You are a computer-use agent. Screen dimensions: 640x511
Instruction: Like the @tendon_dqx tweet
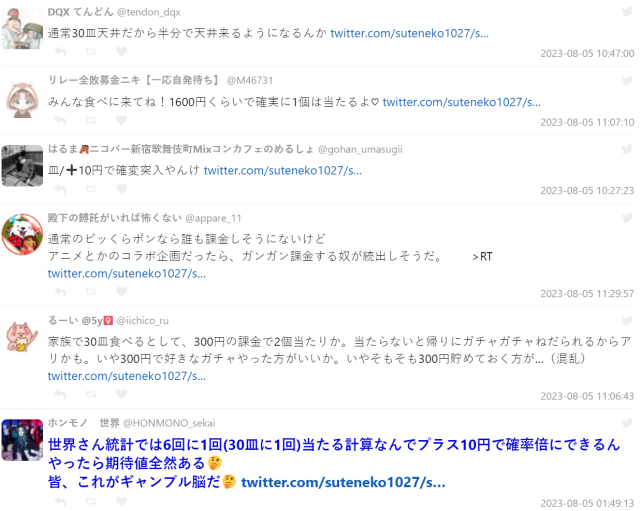[121, 51]
